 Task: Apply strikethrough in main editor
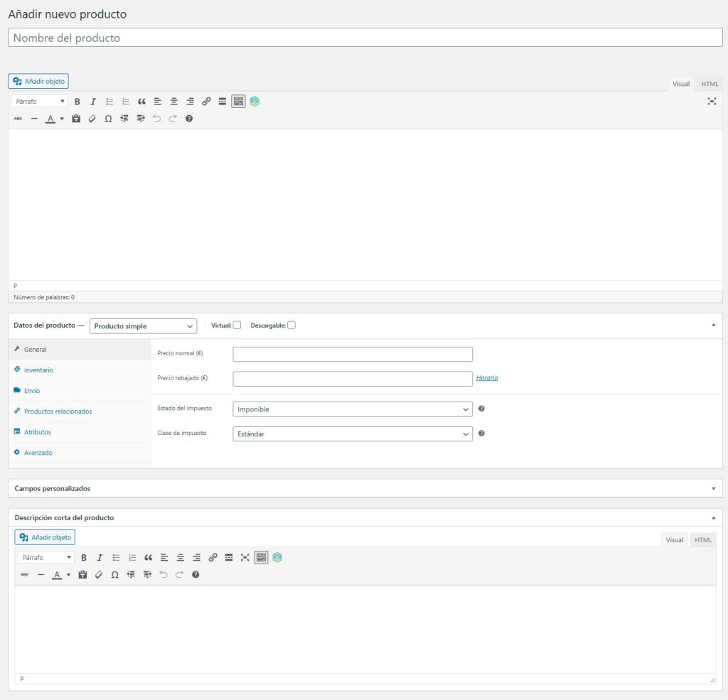[x=18, y=119]
